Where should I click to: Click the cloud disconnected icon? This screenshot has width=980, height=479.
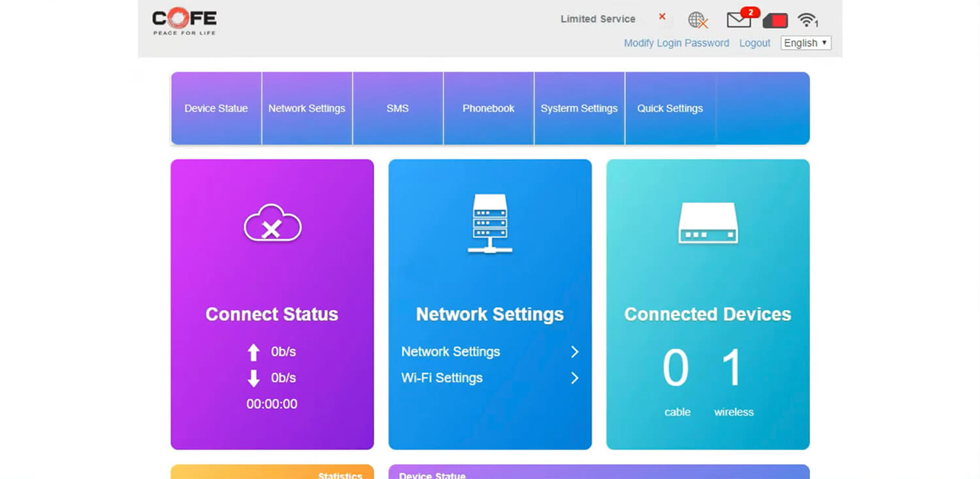tap(272, 224)
